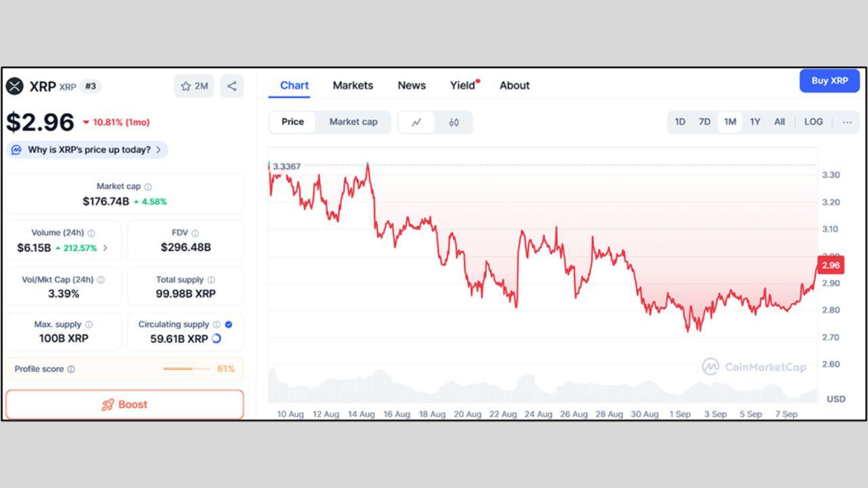The width and height of the screenshot is (868, 488).
Task: Click the Volume (24h) info icon
Action: point(92,233)
